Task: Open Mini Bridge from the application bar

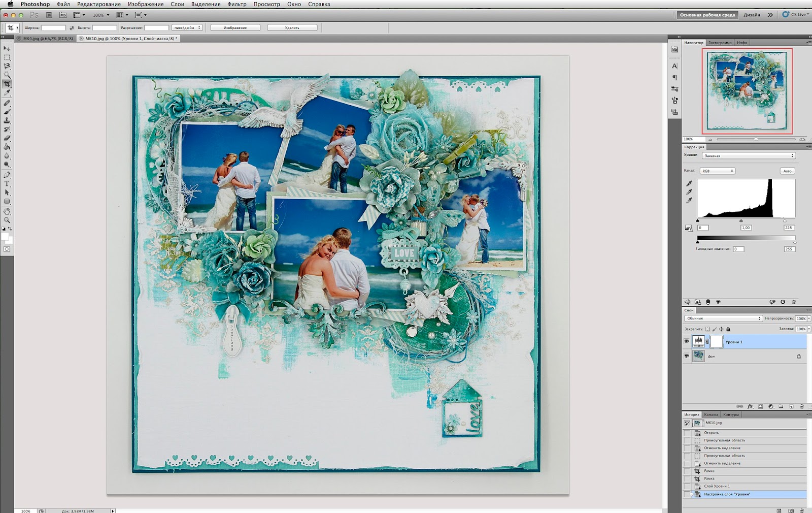Action: [x=63, y=15]
